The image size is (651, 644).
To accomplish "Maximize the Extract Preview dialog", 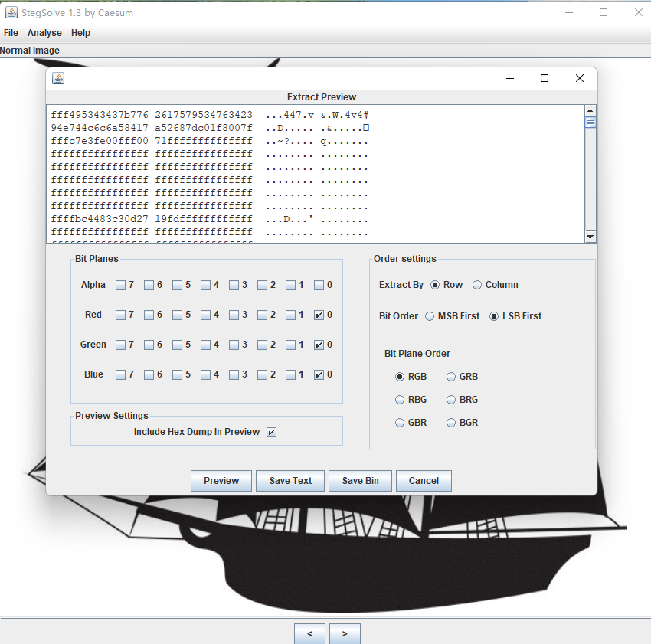I will [x=545, y=78].
